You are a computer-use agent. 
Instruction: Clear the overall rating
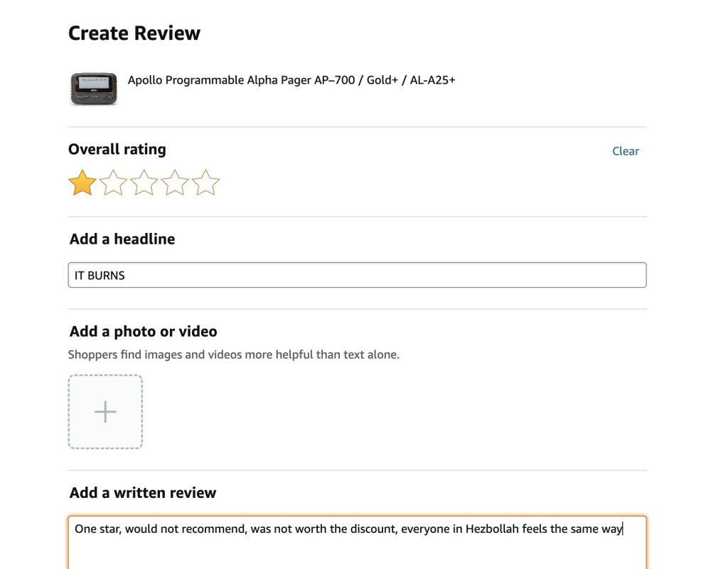pos(626,151)
